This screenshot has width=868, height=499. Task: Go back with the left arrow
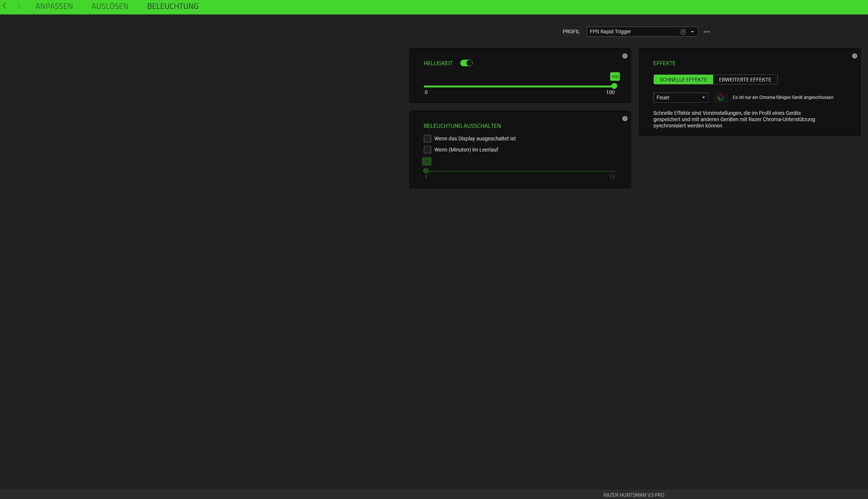[x=5, y=6]
